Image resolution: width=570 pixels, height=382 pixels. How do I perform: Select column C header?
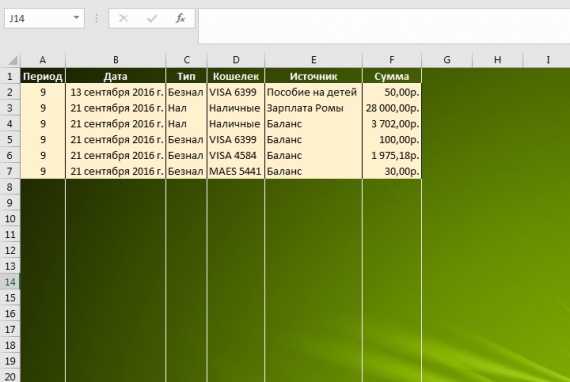pos(186,60)
